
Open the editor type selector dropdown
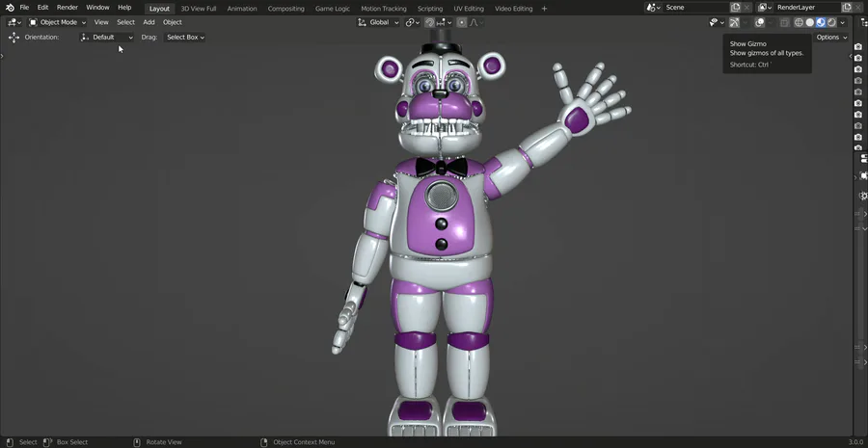(14, 22)
